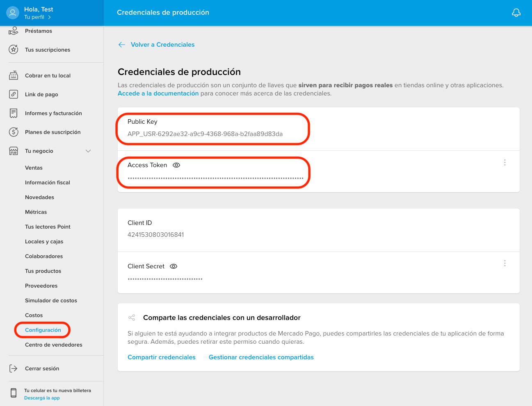Image resolution: width=532 pixels, height=406 pixels.
Task: Open the notifications bell icon
Action: point(516,13)
